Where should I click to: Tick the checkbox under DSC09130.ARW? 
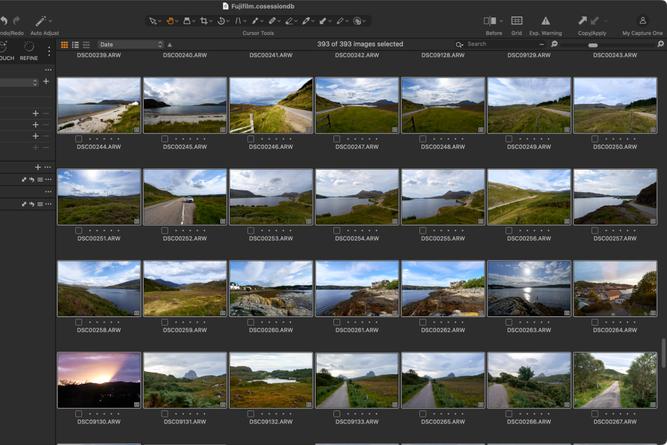click(80, 413)
